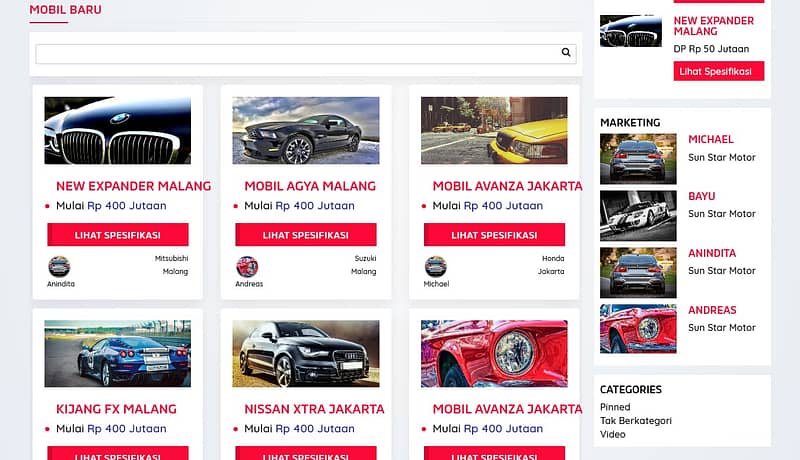Viewport: 800px width, 460px height.
Task: Open the MOBIL AGYA MALANG title
Action: point(310,186)
